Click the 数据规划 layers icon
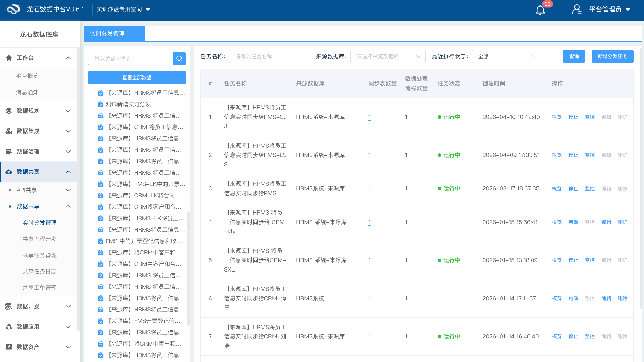644x362 pixels. pos(9,111)
